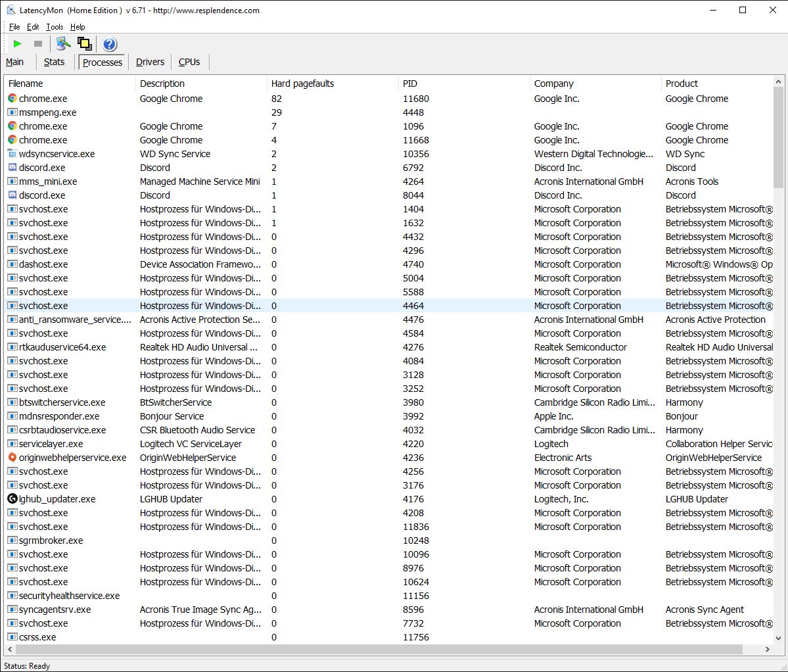Switch to the Drivers tab
Screen dimensions: 788x672
(150, 62)
